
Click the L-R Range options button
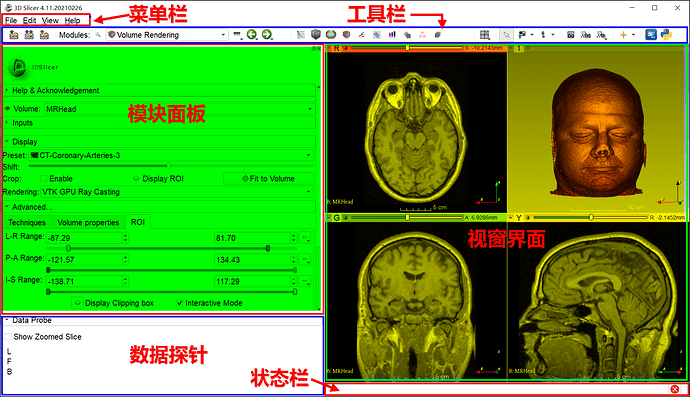tap(305, 238)
